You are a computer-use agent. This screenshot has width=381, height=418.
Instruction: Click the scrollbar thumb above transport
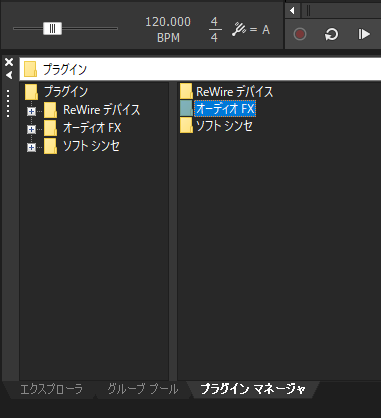pyautogui.click(x=309, y=11)
